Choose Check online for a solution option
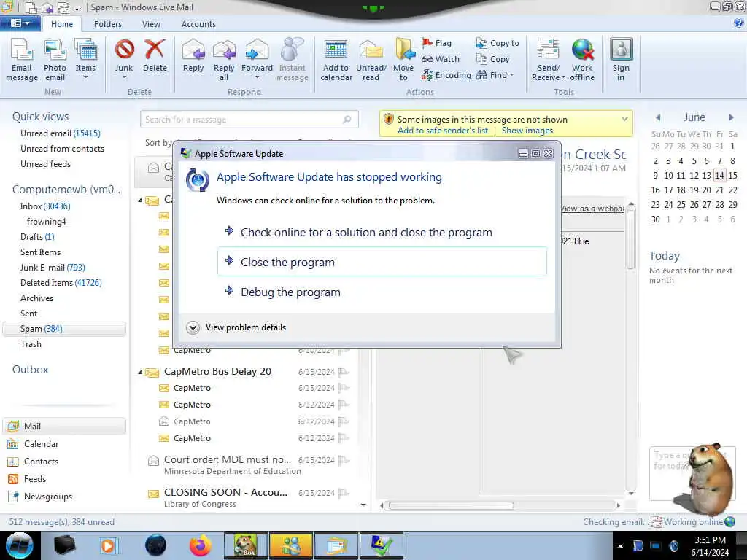This screenshot has height=560, width=747. click(x=382, y=233)
